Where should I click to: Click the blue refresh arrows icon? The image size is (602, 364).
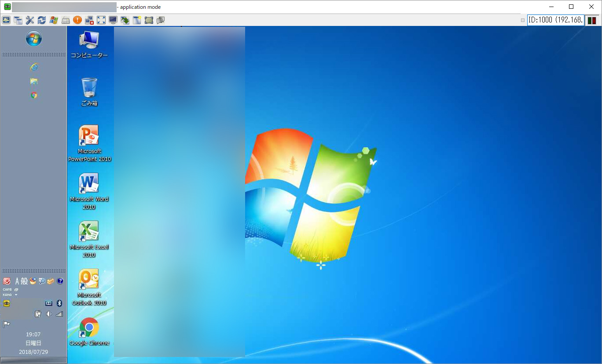42,20
